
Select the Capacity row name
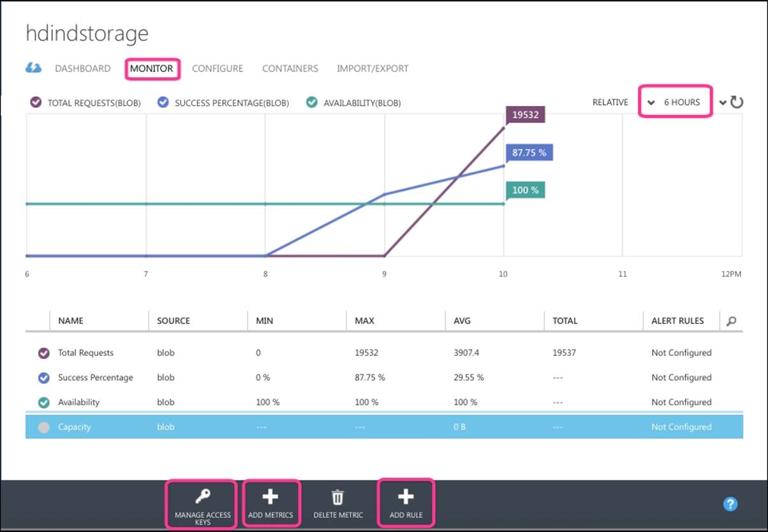[75, 427]
